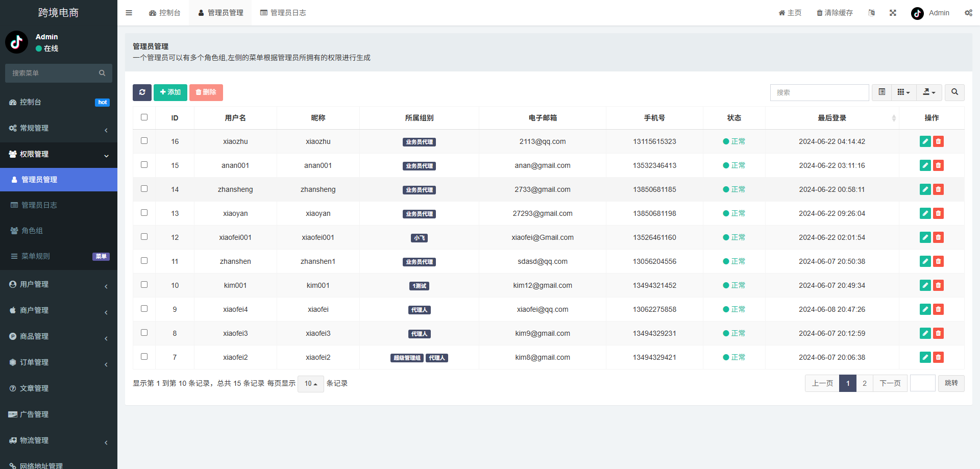Click the language/translate icon in the header

(871, 13)
